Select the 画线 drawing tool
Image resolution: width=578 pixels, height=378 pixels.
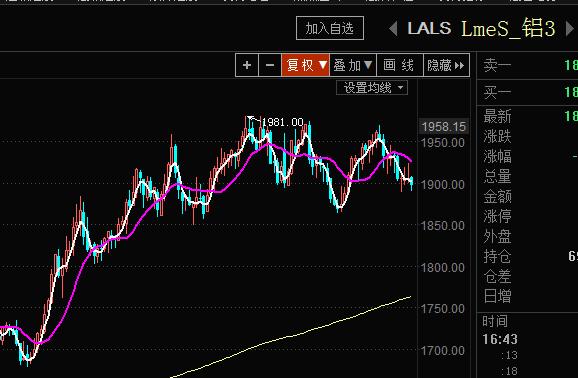point(400,65)
